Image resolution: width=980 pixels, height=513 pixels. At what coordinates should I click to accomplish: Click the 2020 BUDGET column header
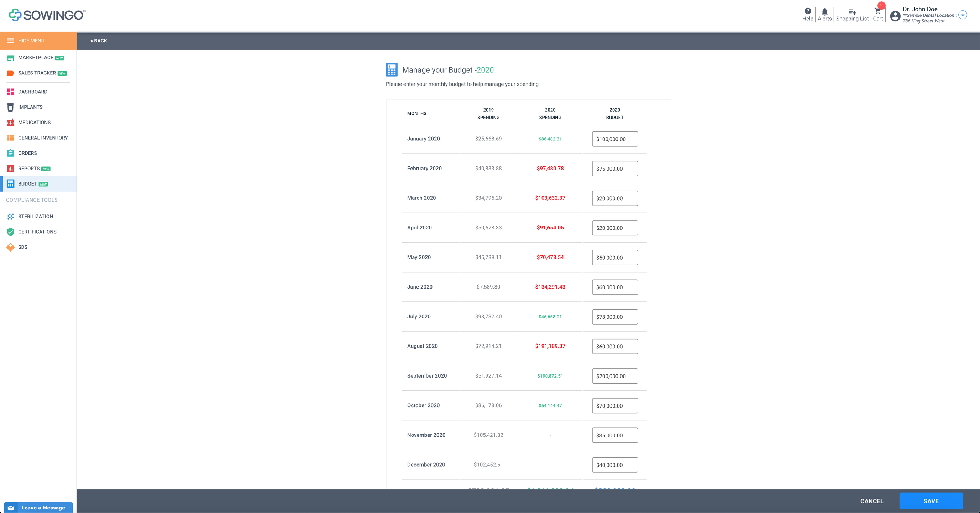coord(615,114)
